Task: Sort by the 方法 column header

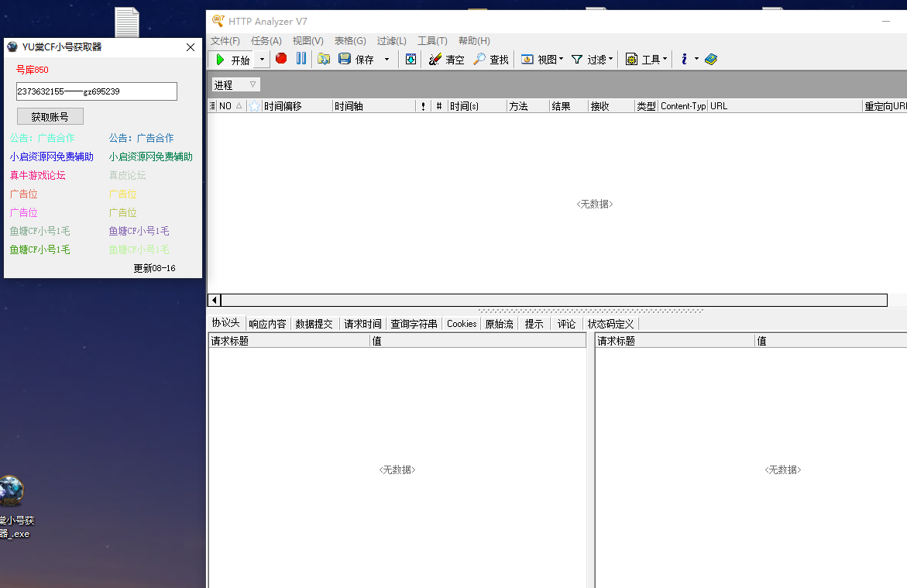Action: click(x=528, y=106)
